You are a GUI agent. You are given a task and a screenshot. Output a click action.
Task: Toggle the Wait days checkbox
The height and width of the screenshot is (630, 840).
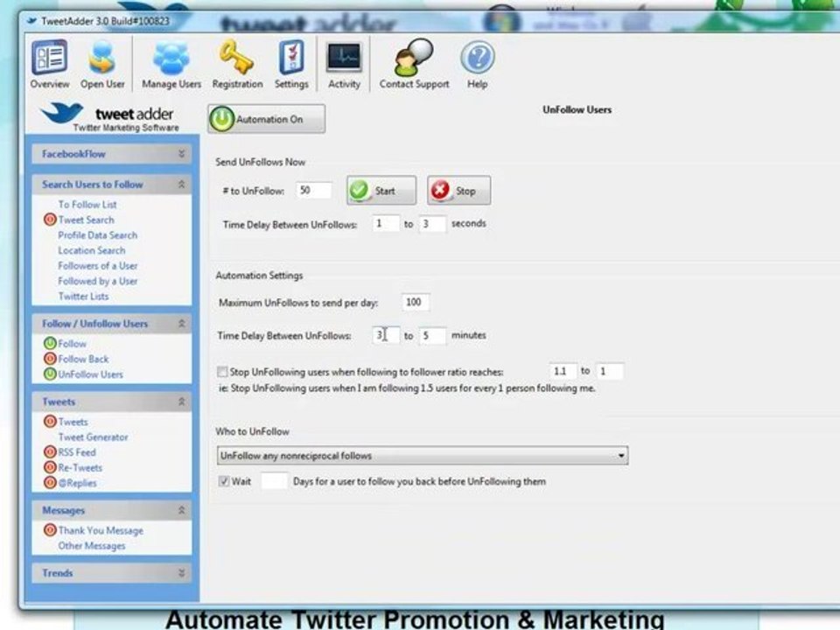click(224, 481)
